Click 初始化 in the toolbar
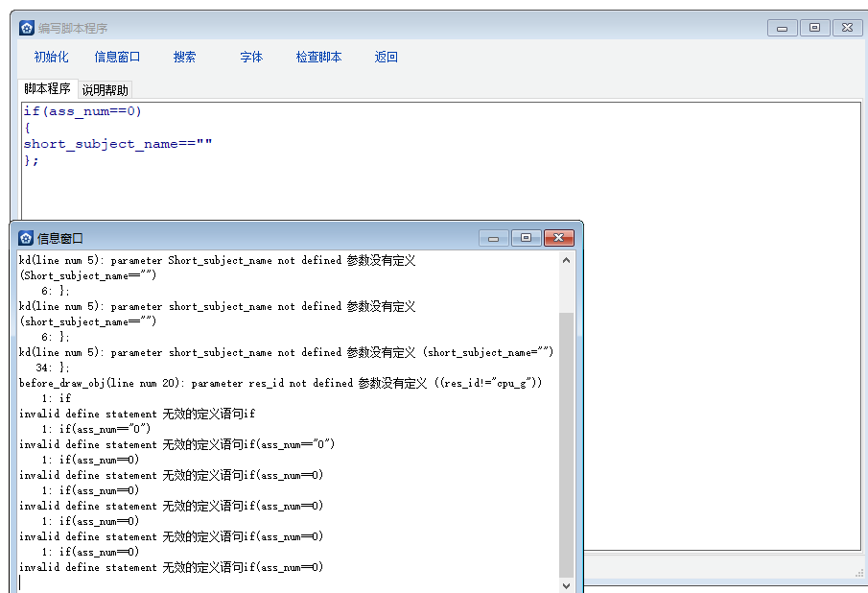 click(x=51, y=58)
